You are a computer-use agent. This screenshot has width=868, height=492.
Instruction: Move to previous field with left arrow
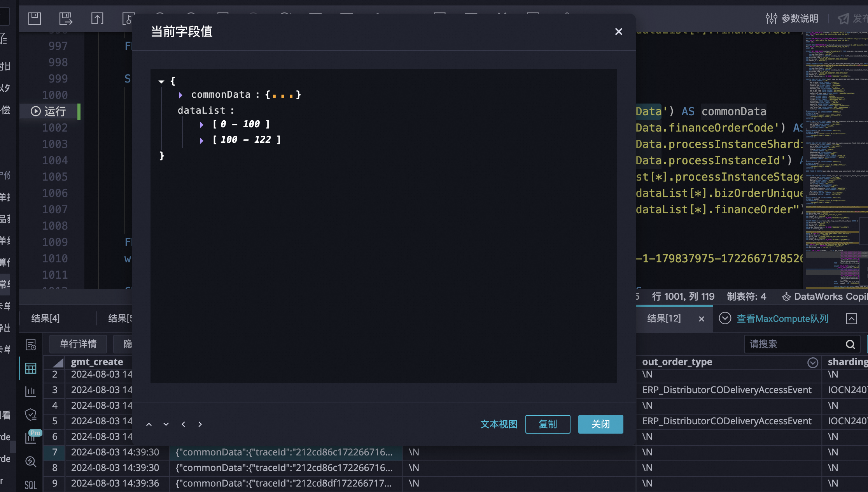pyautogui.click(x=183, y=424)
